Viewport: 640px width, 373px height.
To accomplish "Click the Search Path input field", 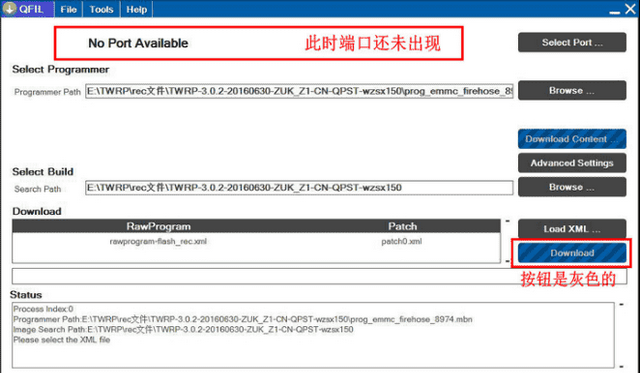I will coord(299,188).
